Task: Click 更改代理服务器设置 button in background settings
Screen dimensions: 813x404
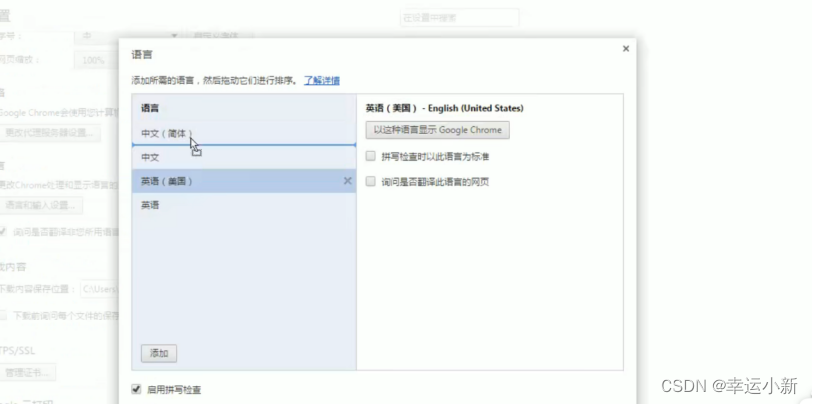Action: coord(49,133)
